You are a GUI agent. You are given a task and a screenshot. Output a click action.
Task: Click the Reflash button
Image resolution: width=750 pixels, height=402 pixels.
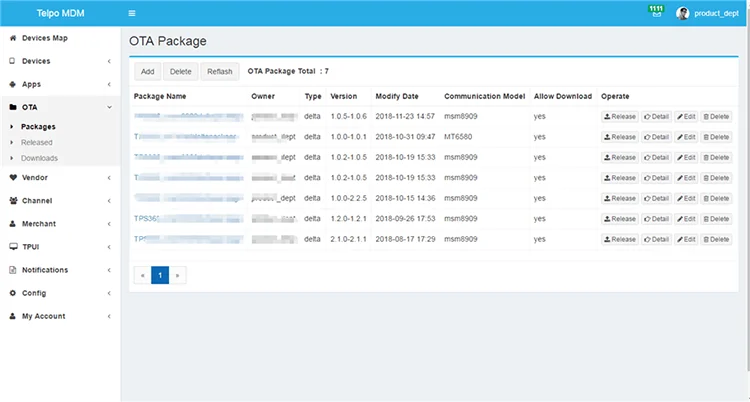point(219,72)
